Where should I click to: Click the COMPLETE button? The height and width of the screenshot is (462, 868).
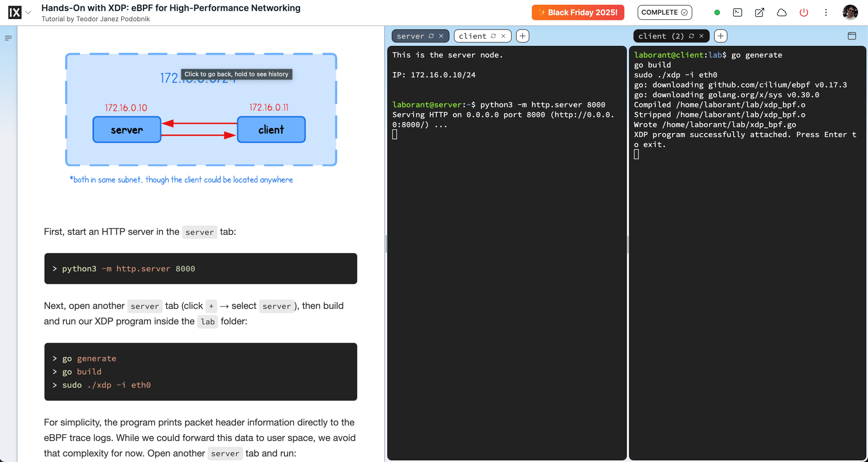[x=664, y=13]
